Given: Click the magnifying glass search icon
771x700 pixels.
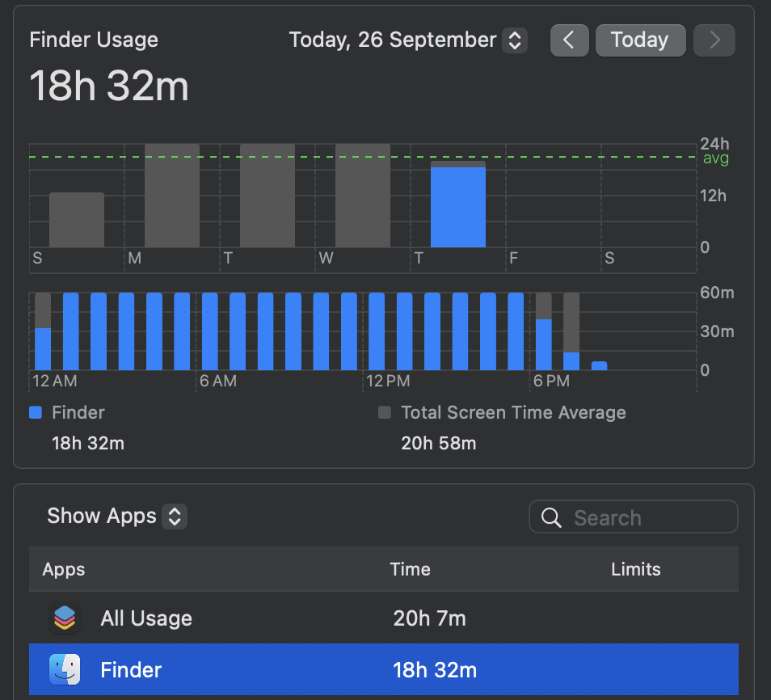Looking at the screenshot, I should [550, 518].
